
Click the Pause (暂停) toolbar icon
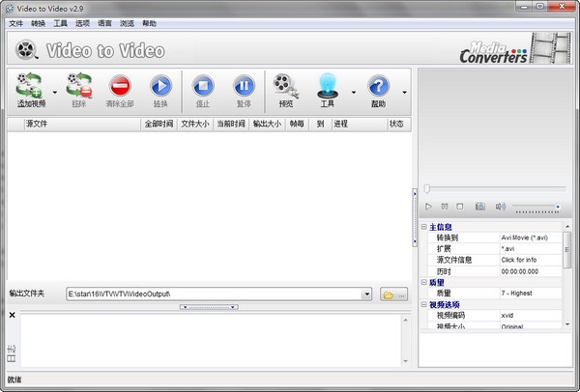tap(244, 87)
